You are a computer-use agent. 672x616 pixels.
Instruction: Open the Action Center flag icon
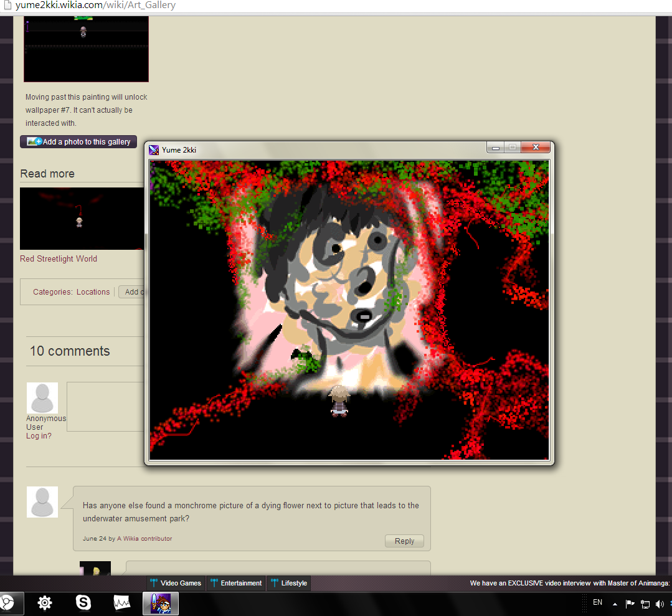click(x=630, y=604)
